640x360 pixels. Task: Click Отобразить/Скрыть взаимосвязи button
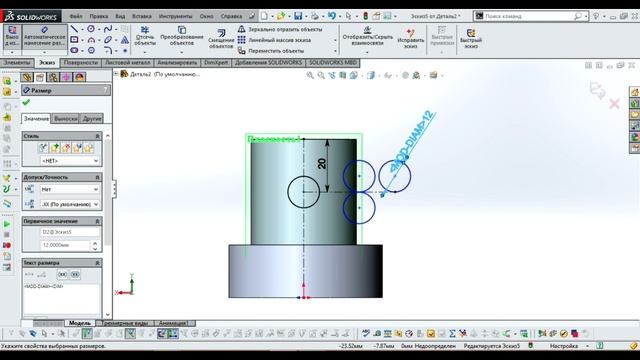click(367, 36)
